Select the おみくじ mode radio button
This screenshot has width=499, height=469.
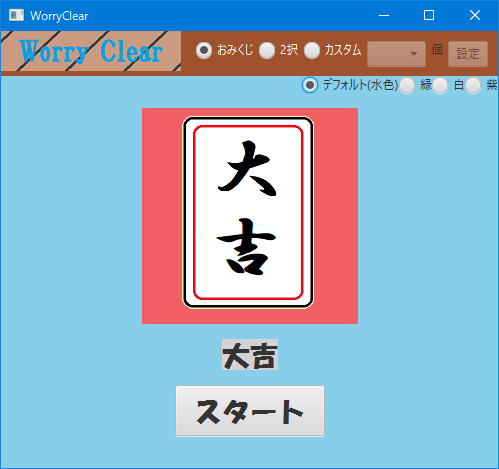pyautogui.click(x=204, y=50)
